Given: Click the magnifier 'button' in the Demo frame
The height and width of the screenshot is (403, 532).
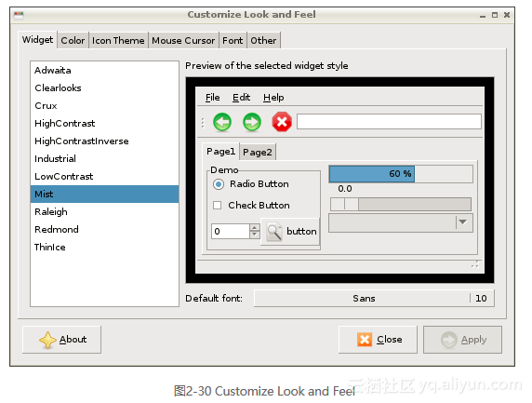Looking at the screenshot, I should 290,232.
